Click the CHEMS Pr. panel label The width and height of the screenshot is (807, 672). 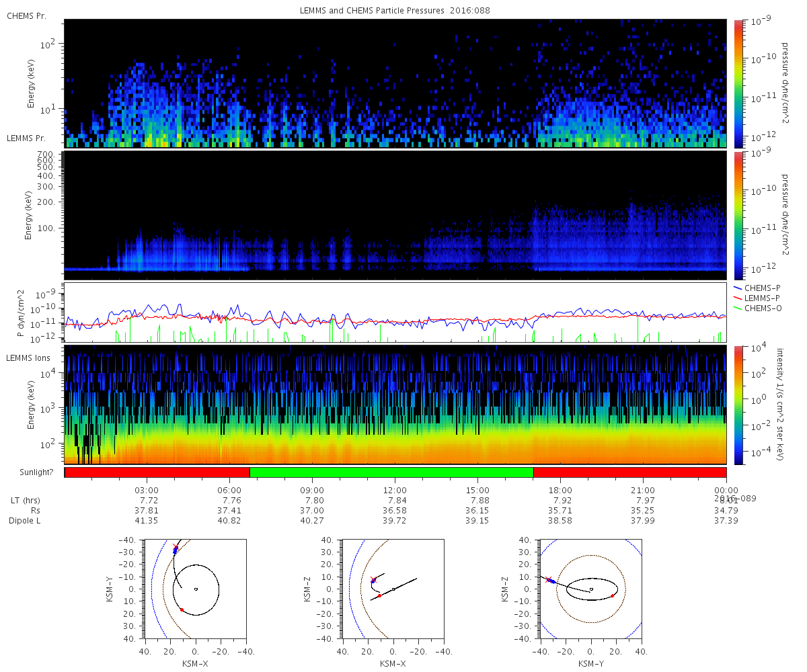point(26,16)
